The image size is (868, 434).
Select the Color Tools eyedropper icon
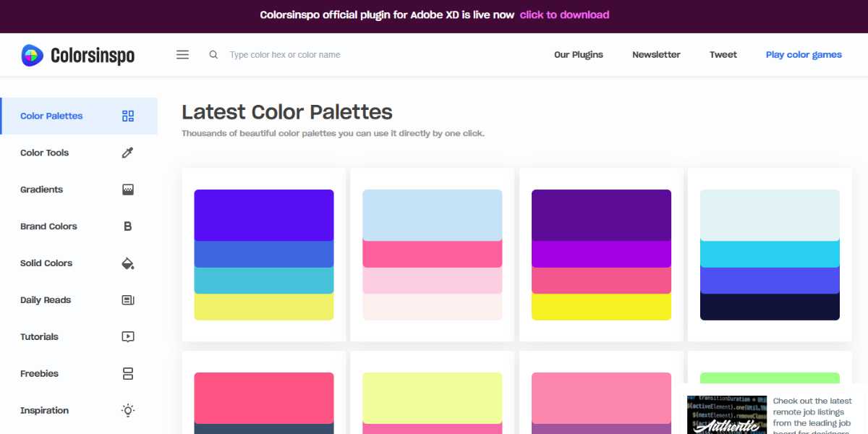tap(127, 153)
